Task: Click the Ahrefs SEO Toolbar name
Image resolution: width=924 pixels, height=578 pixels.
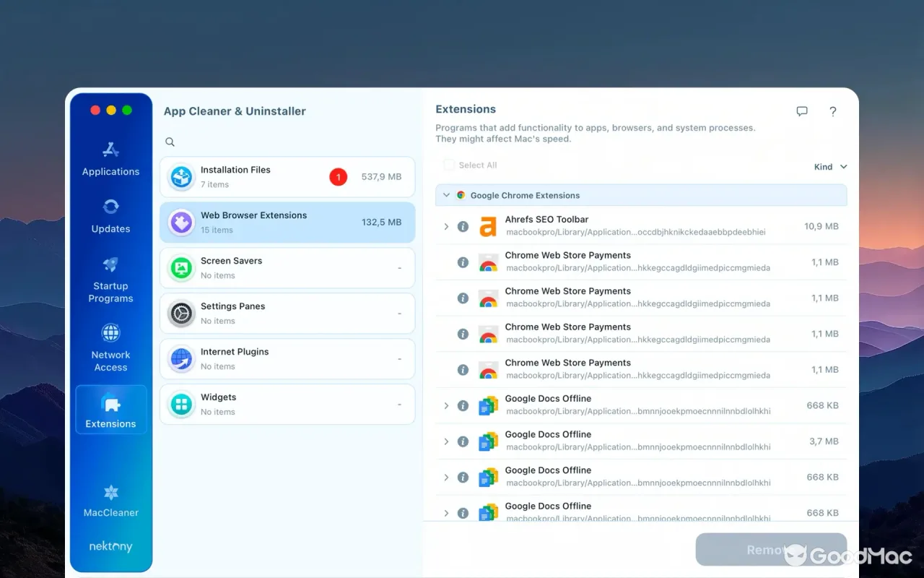Action: tap(546, 220)
